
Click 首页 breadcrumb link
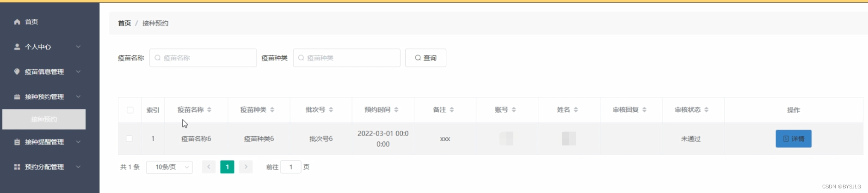(x=124, y=23)
